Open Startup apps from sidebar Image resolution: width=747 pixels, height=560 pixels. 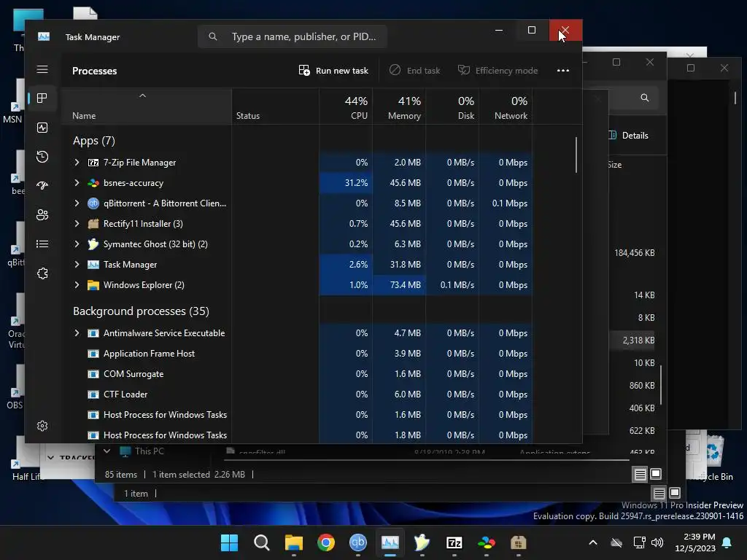[x=42, y=186]
